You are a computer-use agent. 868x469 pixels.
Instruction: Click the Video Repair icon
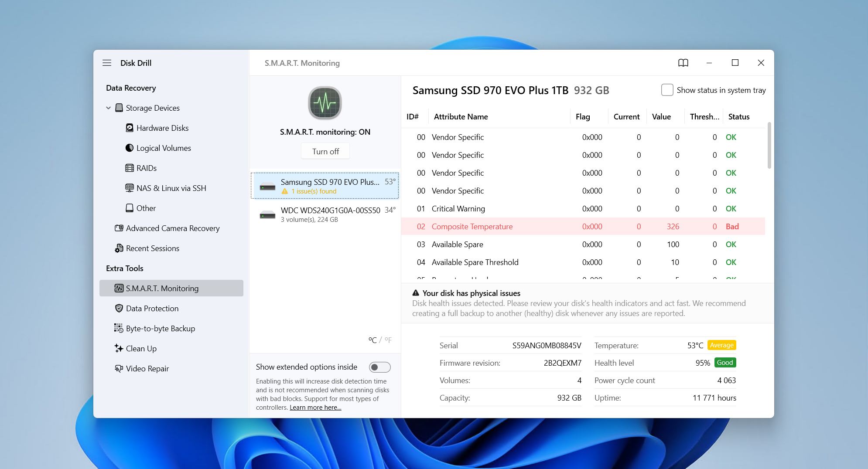tap(119, 368)
